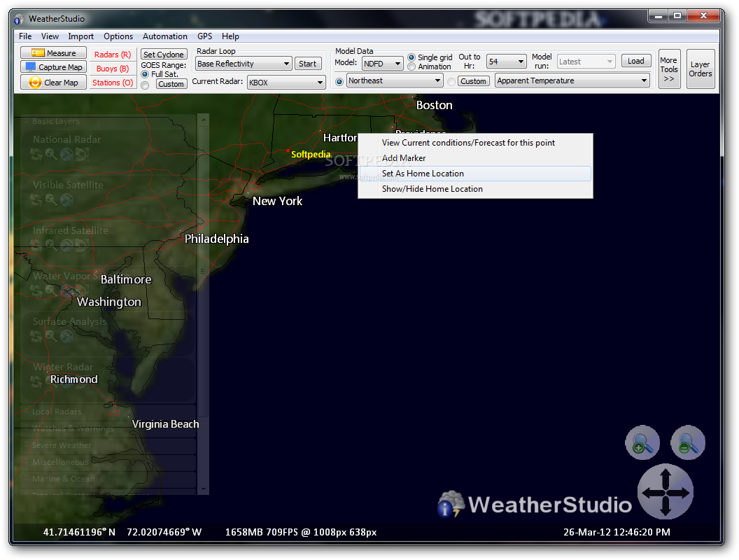The width and height of the screenshot is (739, 560).
Task: Start the radar loop
Action: [x=308, y=64]
